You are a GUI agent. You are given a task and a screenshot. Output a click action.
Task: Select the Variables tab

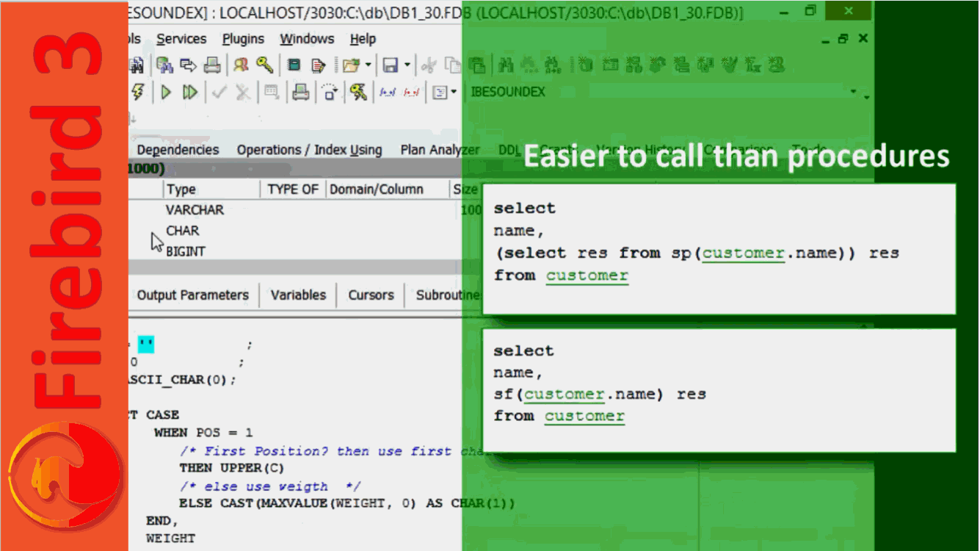point(298,295)
